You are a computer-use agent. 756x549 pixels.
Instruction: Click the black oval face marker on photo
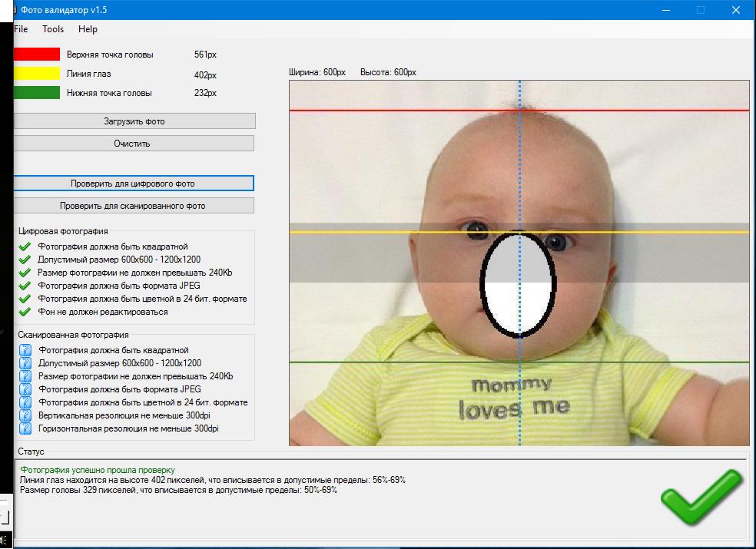coord(519,284)
